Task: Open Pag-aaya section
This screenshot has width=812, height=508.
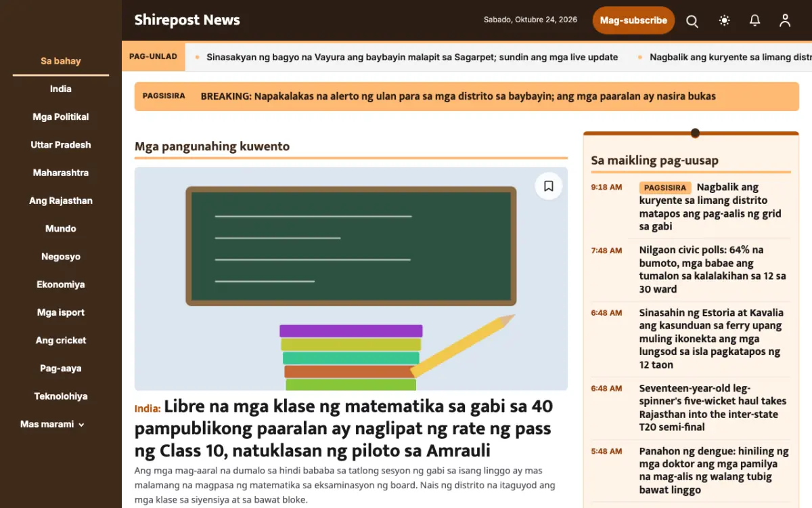Action: tap(61, 368)
